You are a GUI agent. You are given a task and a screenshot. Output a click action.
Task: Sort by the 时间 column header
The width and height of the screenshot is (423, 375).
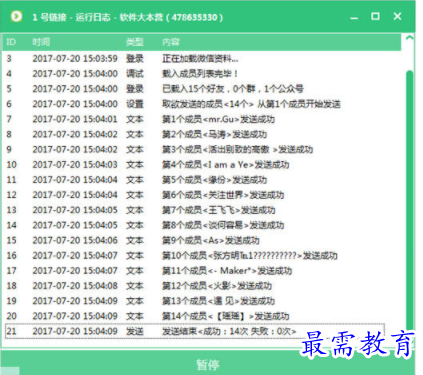[x=41, y=42]
